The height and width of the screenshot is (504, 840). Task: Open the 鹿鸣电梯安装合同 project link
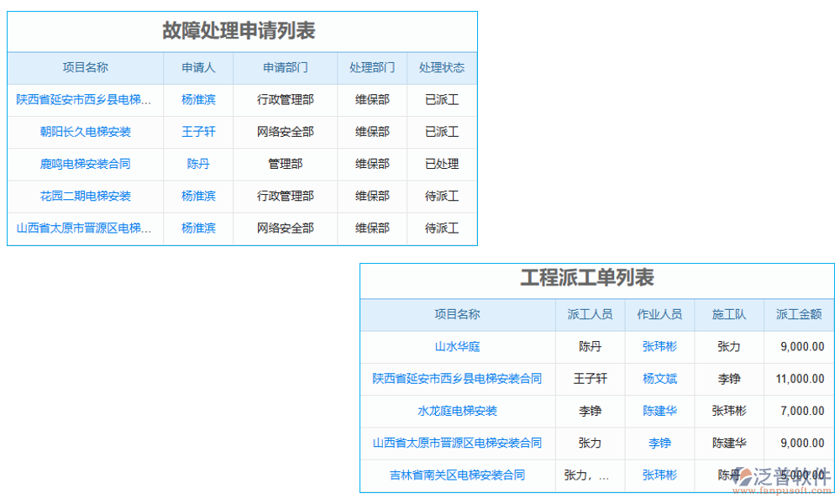tap(85, 164)
